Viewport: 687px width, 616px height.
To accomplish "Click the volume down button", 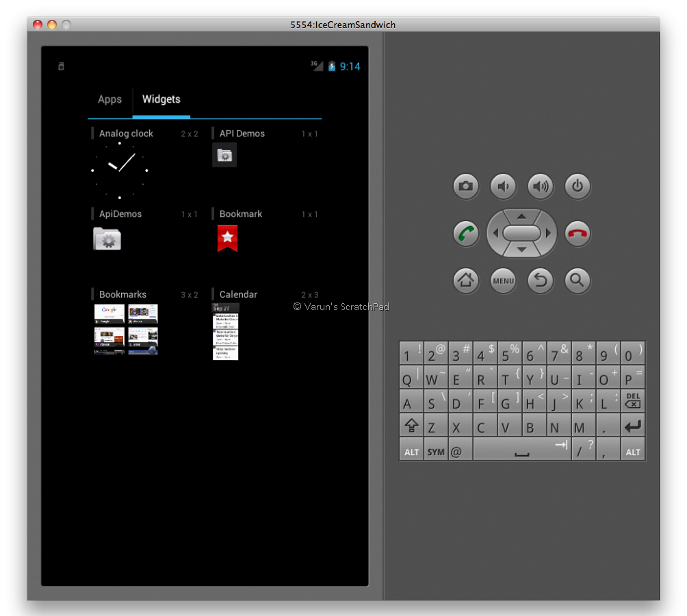I will (x=503, y=186).
